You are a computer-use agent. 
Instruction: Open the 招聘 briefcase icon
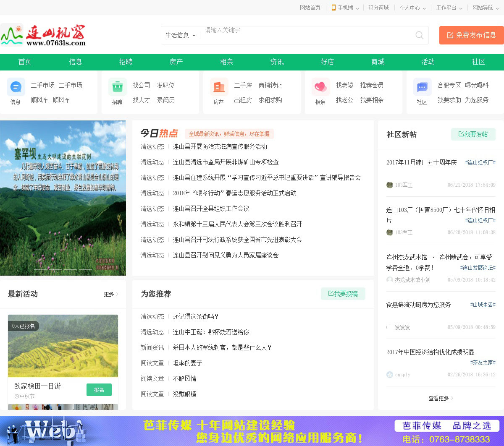pos(117,87)
